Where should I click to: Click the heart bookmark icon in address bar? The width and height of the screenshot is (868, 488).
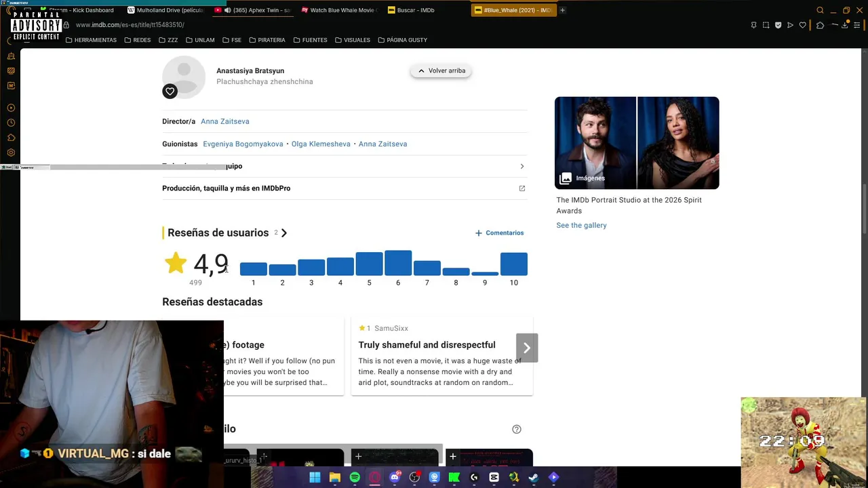pyautogui.click(x=803, y=25)
